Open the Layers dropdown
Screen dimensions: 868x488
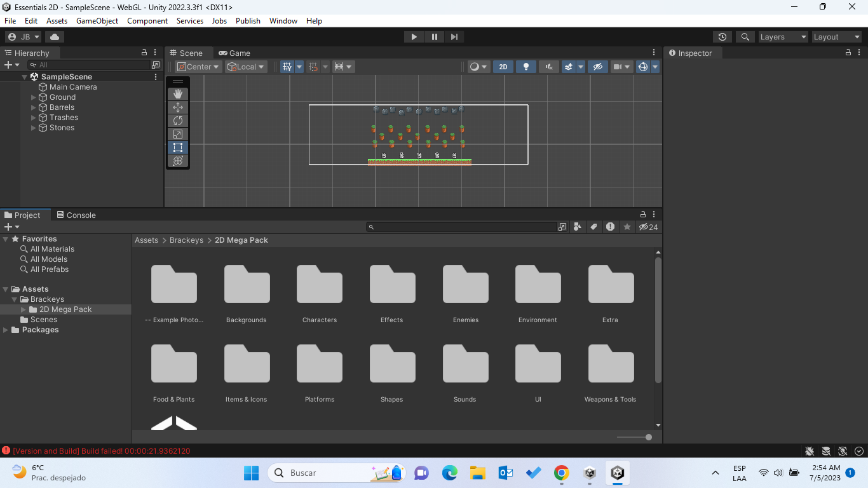783,36
